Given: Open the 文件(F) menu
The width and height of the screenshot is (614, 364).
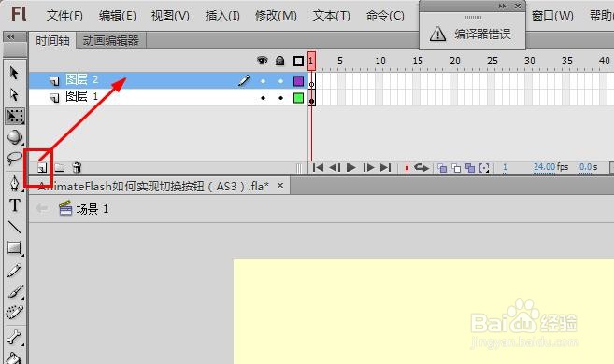Looking at the screenshot, I should point(64,16).
